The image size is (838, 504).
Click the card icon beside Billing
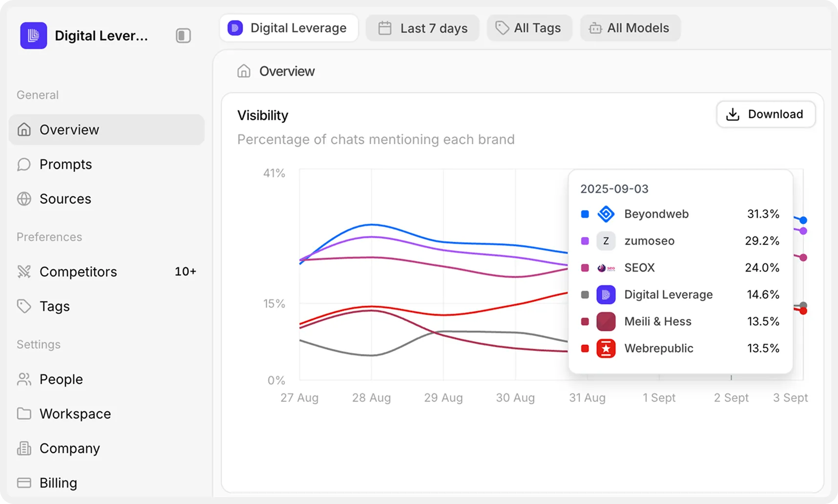(24, 483)
